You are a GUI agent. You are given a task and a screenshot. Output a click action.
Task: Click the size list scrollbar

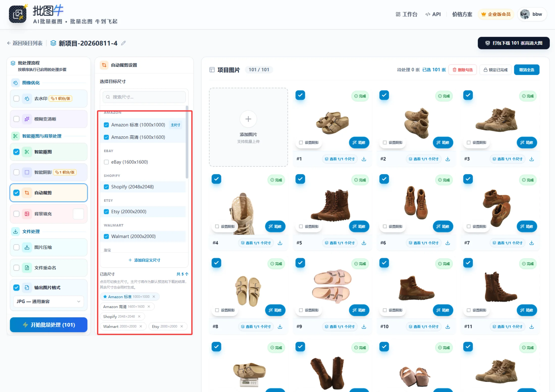187,142
